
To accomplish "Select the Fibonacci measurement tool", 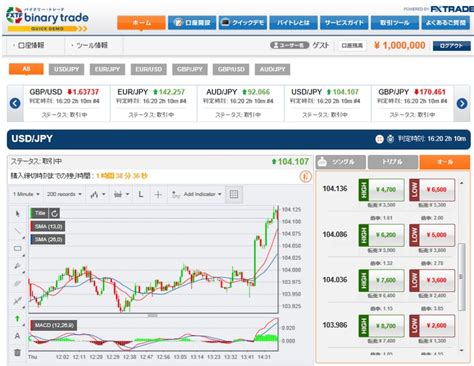I will click(x=18, y=301).
